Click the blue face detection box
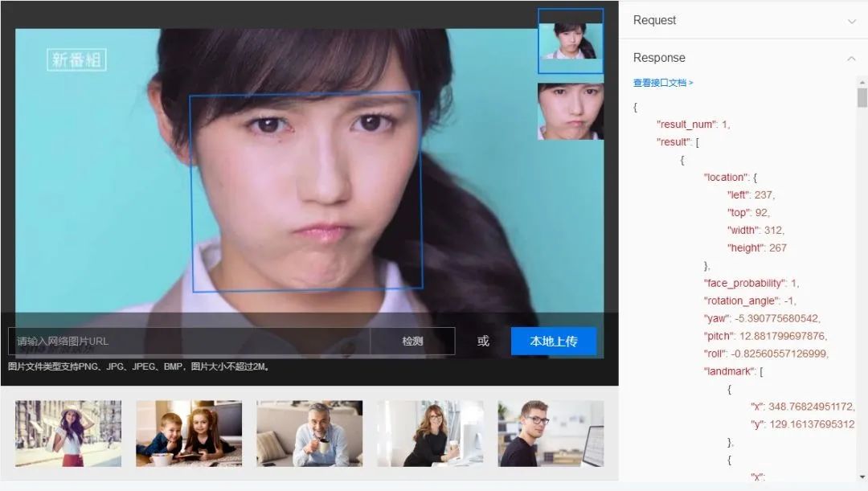This screenshot has width=868, height=491. click(306, 191)
